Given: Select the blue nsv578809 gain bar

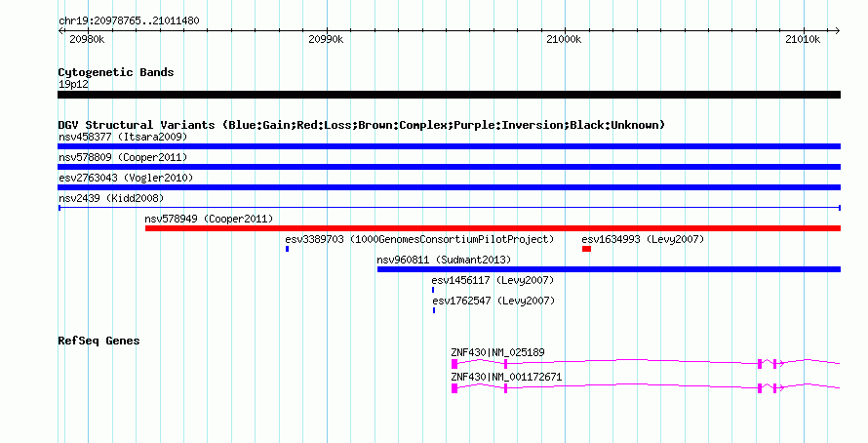Looking at the screenshot, I should [x=449, y=167].
